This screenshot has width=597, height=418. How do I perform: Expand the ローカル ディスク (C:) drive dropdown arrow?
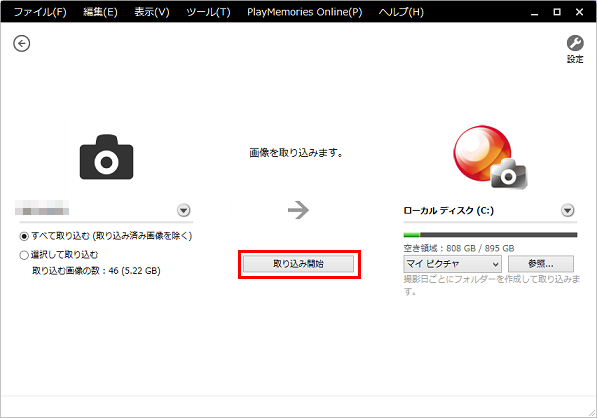(x=568, y=210)
